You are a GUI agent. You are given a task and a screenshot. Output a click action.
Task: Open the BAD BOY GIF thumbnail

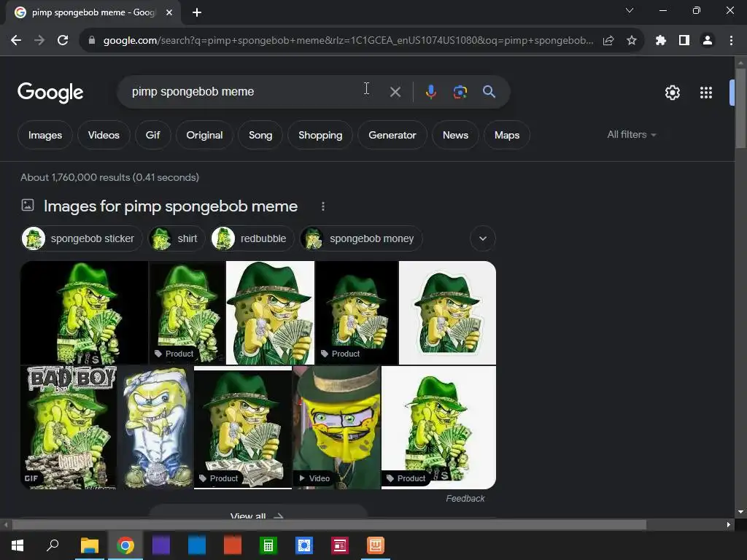[69, 427]
